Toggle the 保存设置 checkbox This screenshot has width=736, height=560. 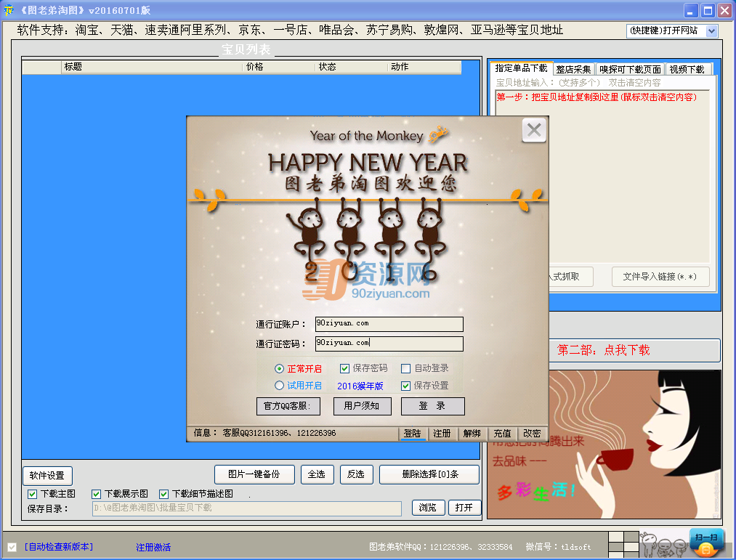pyautogui.click(x=406, y=386)
